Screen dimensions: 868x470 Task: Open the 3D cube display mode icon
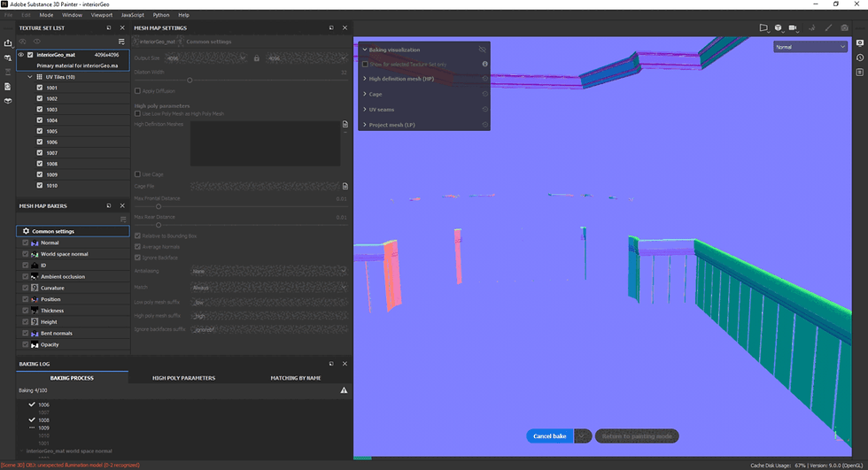pos(779,27)
